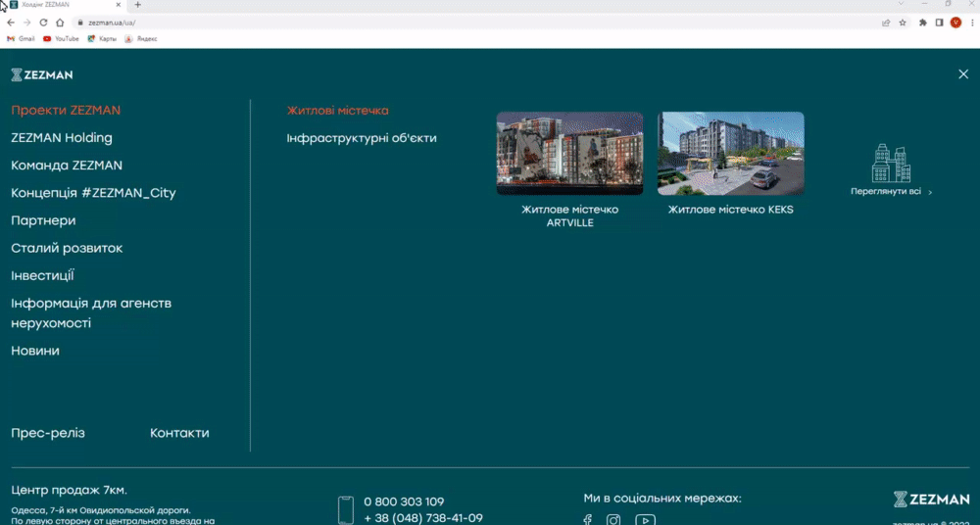This screenshot has width=980, height=525.
Task: Open ARTVILLE project thumbnail
Action: (569, 153)
